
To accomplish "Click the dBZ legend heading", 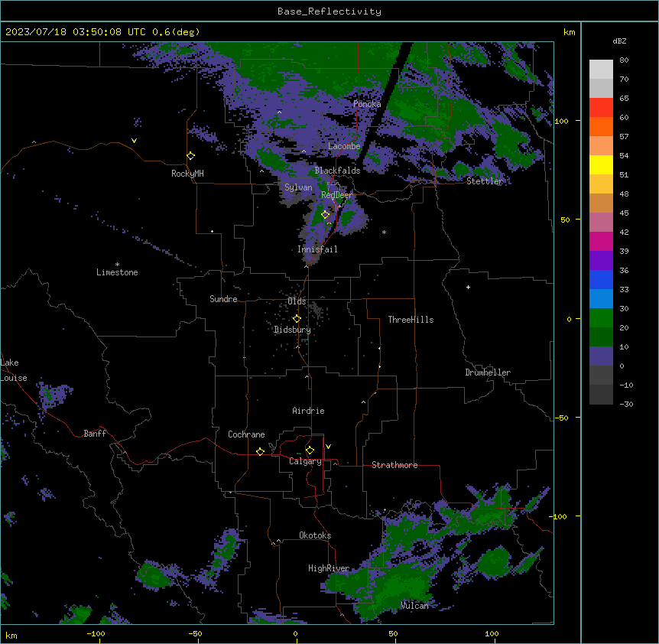I will click(619, 41).
